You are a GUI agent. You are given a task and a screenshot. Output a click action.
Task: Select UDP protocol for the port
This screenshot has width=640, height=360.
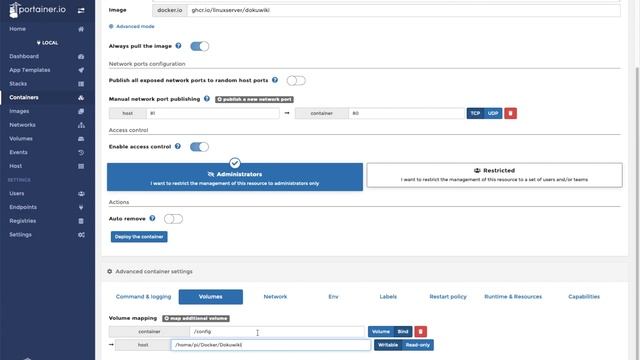pos(493,113)
